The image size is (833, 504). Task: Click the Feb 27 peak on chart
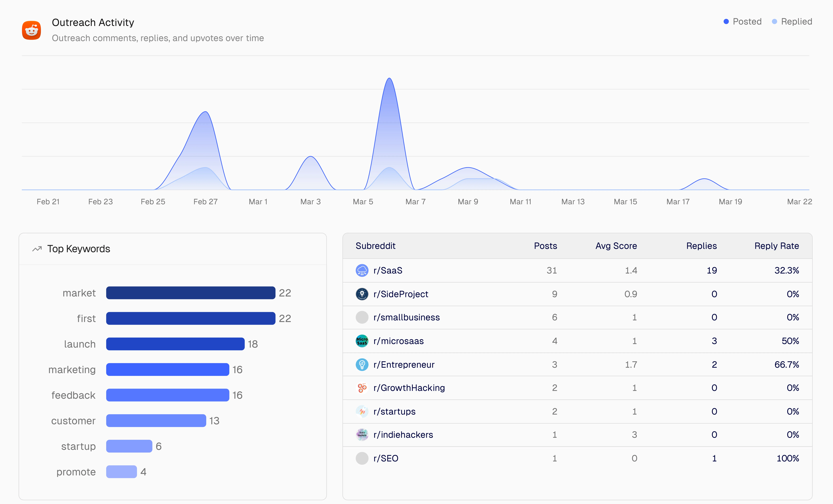[205, 112]
